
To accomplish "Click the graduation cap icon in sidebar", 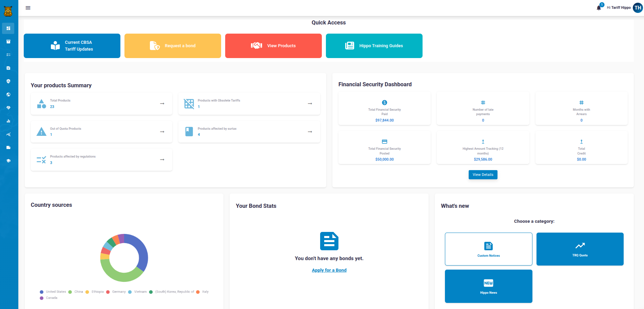I will [x=8, y=161].
